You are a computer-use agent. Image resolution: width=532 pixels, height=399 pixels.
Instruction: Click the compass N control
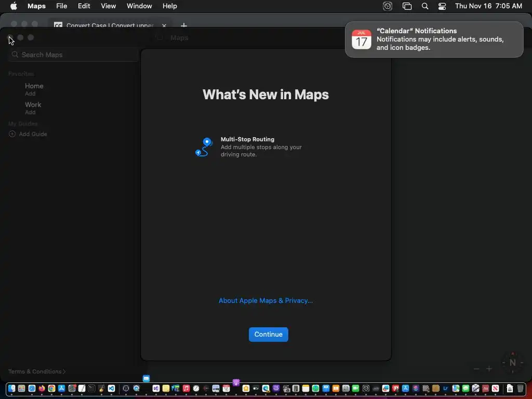tap(512, 362)
